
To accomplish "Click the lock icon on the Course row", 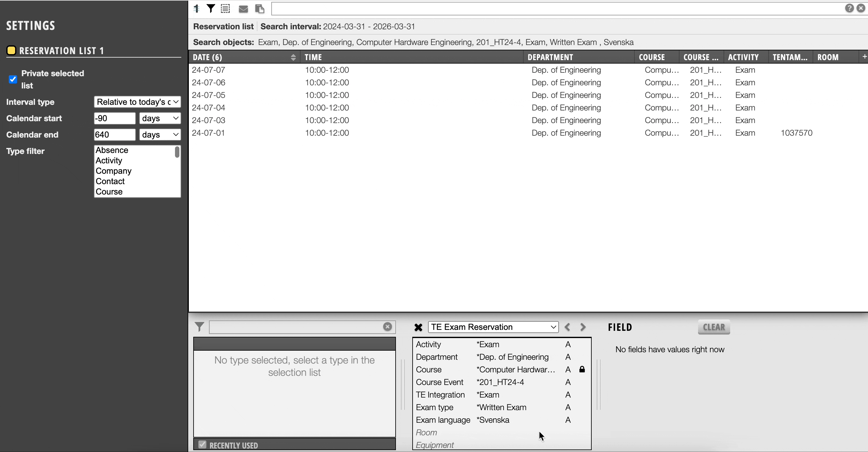I will click(582, 370).
